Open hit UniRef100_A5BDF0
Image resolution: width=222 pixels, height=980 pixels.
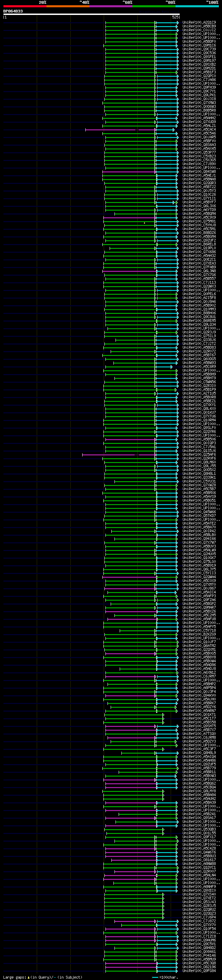[x=199, y=41]
